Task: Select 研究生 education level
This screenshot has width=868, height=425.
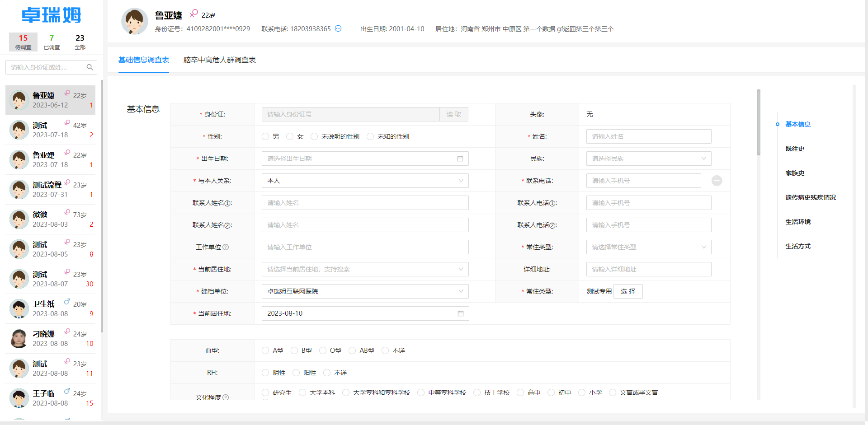Action: click(x=265, y=392)
